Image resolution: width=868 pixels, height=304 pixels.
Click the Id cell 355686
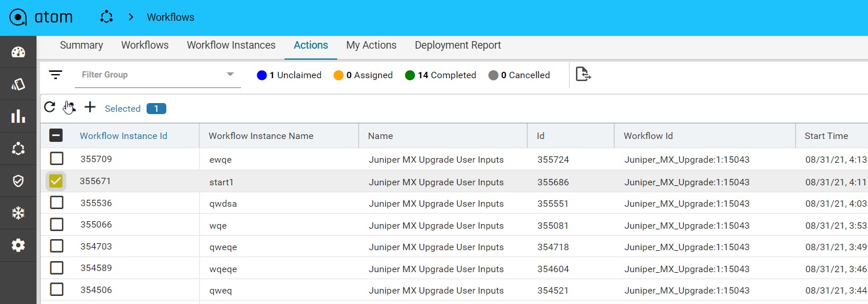(553, 182)
